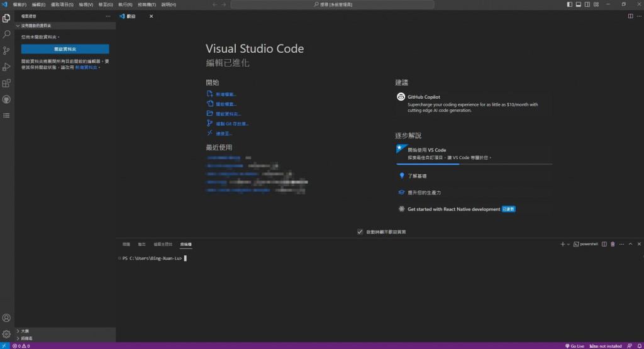Click the customize layout icon in title bar
Screen dimensions: 644x349
596,4
